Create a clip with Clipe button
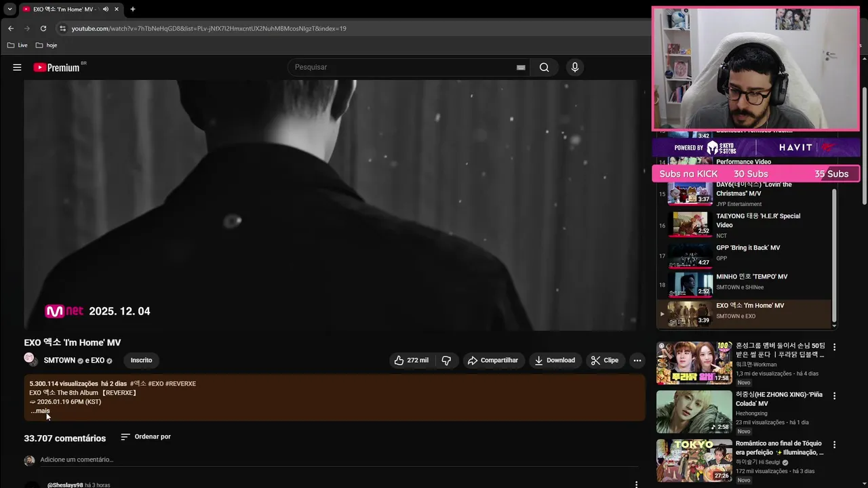868x488 pixels. 605,361
